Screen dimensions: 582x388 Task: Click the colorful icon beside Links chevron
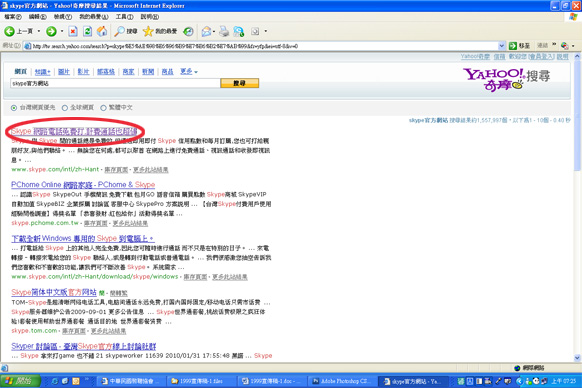point(565,46)
